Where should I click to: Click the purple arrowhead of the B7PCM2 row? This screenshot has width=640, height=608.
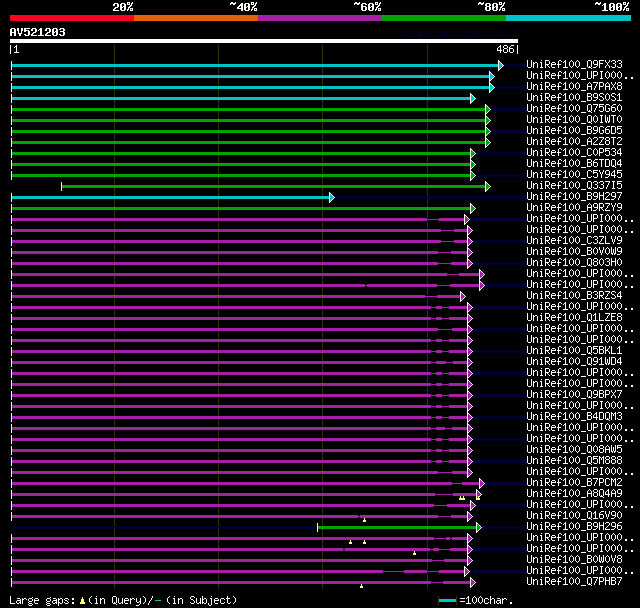(482, 484)
